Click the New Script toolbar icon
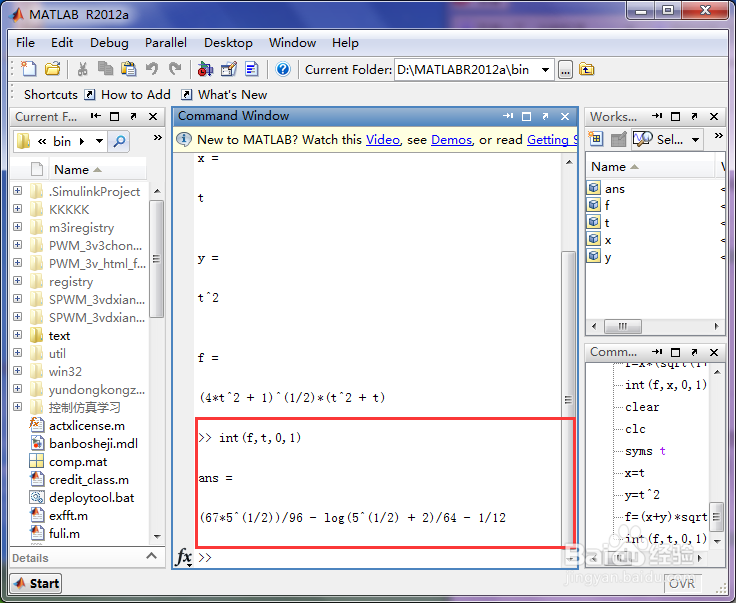 29,69
